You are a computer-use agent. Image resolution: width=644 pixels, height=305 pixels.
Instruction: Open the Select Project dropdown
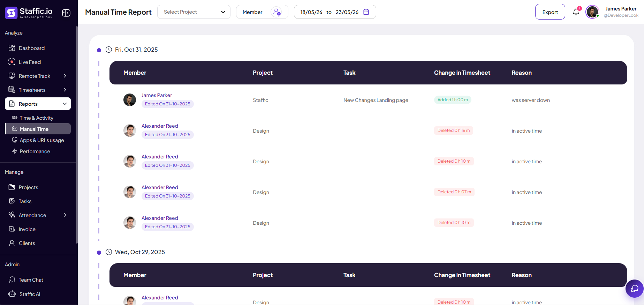(194, 12)
